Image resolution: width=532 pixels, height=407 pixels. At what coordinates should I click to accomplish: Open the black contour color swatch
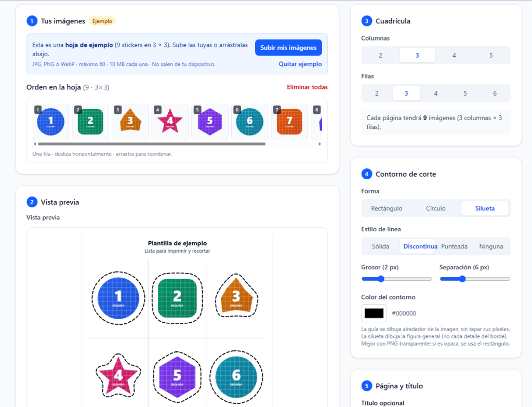tap(374, 313)
